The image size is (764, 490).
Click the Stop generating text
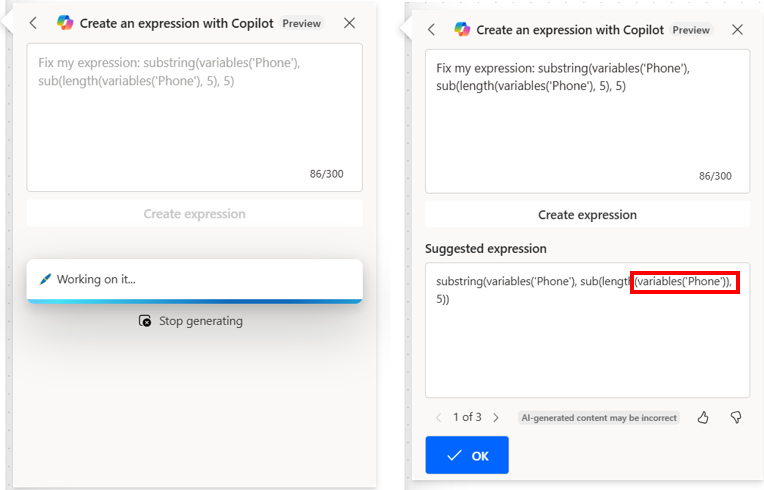(200, 321)
